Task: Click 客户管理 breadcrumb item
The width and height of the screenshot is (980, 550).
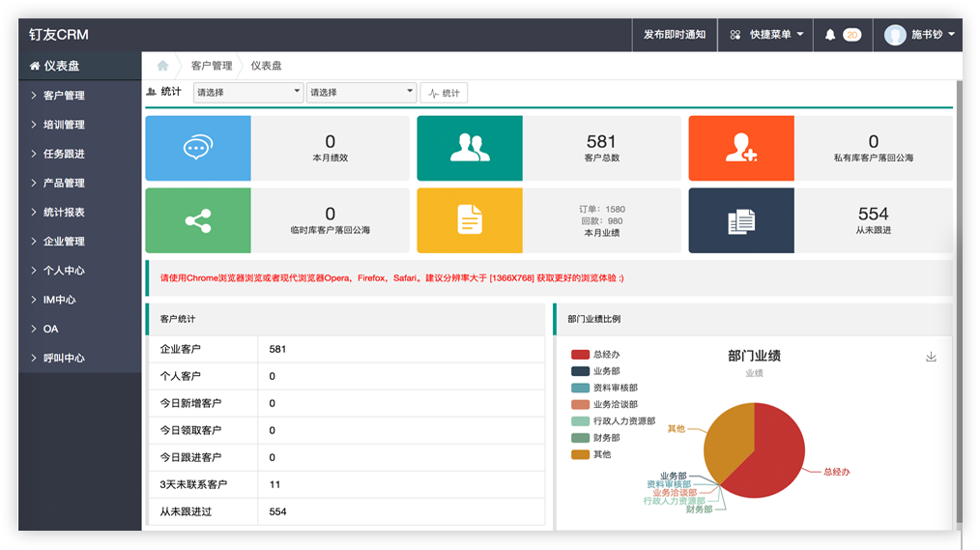Action: (x=212, y=66)
